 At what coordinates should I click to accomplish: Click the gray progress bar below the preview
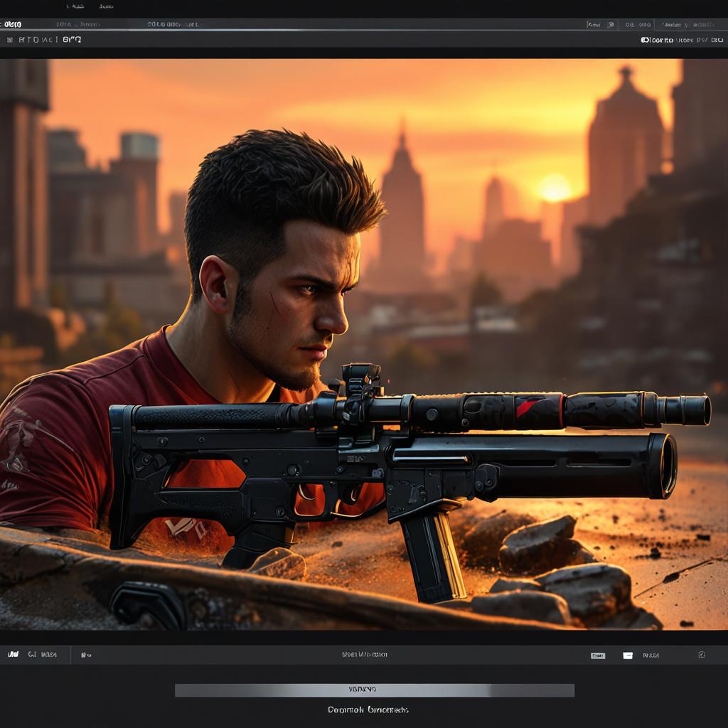point(374,690)
